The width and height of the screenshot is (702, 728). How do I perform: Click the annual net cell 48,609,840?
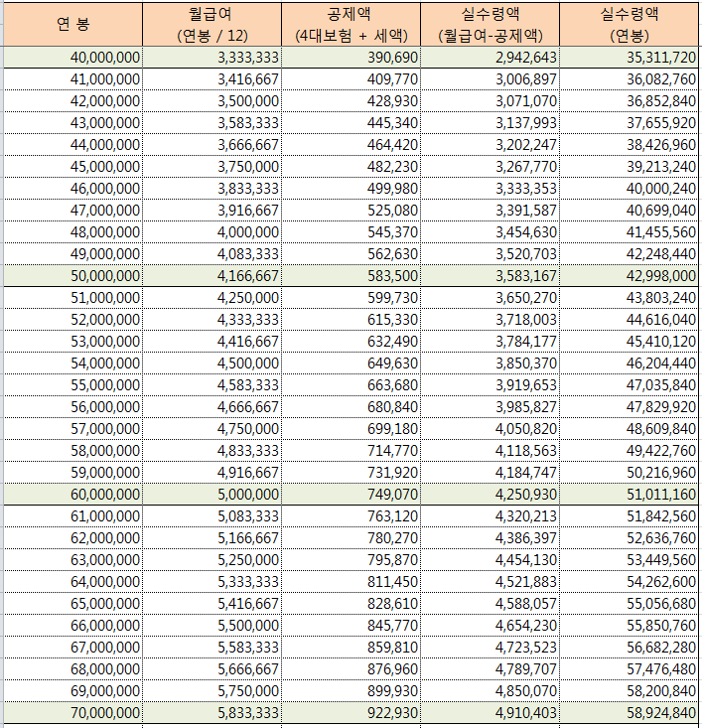630,428
